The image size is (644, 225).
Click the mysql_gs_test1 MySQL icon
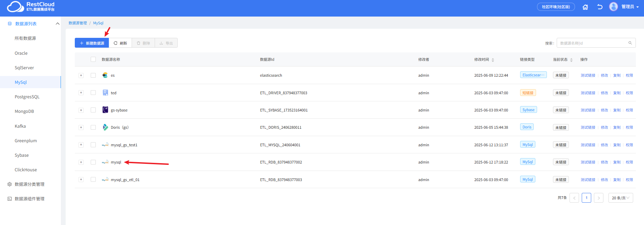pyautogui.click(x=105, y=145)
